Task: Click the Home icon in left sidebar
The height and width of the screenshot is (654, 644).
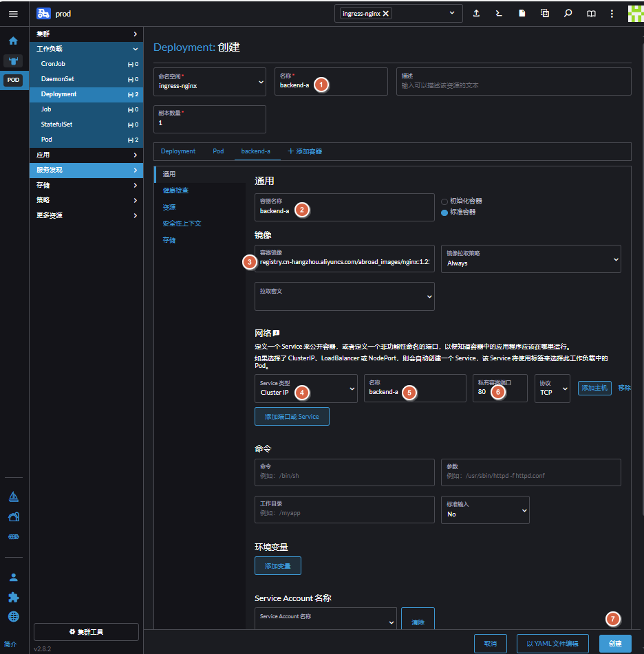Action: pyautogui.click(x=13, y=41)
